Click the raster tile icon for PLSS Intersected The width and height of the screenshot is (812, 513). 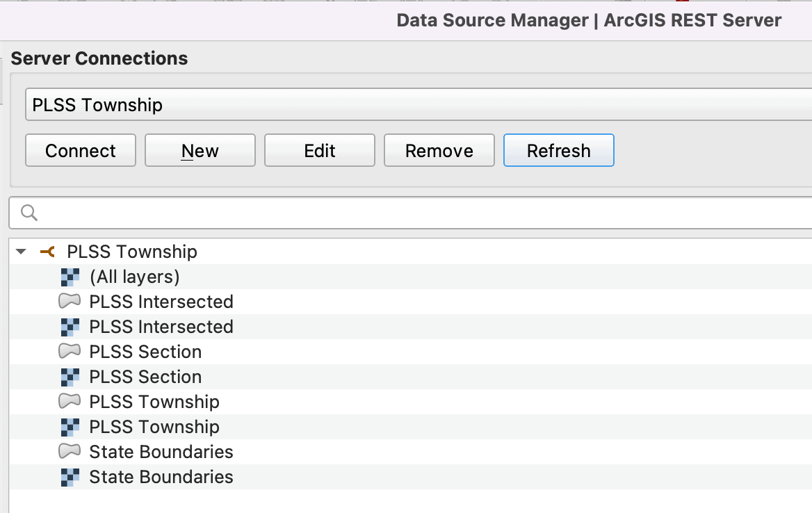(70, 327)
